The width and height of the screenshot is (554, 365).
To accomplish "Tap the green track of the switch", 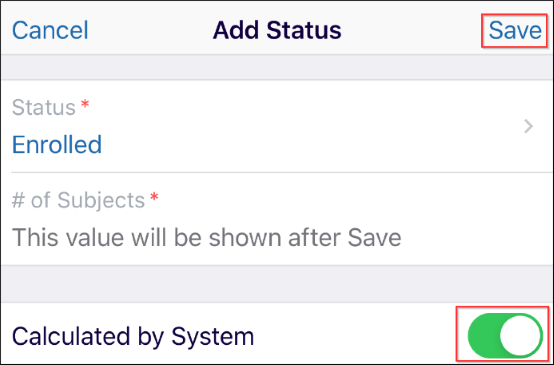I will tap(483, 336).
